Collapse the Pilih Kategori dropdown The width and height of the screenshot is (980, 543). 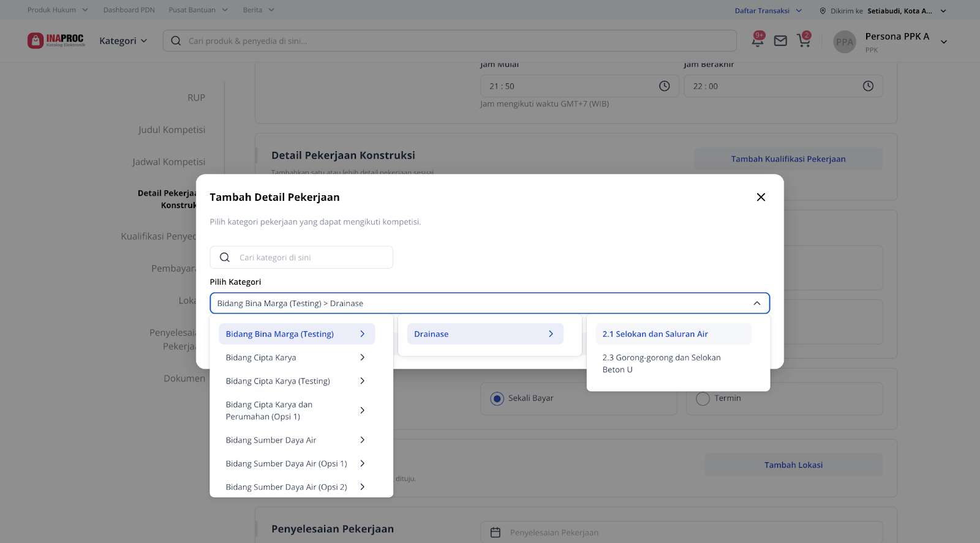point(756,304)
